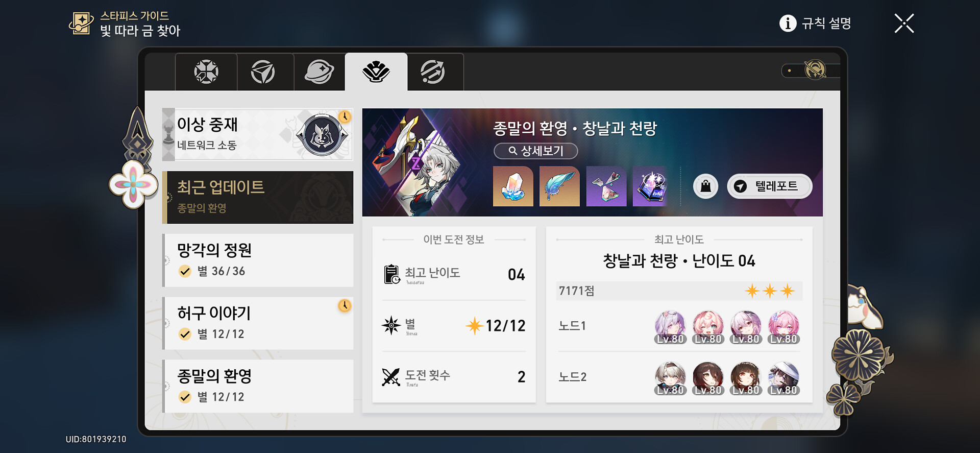The width and height of the screenshot is (980, 453).
Task: Click first character portrait in 노드1
Action: [x=670, y=327]
